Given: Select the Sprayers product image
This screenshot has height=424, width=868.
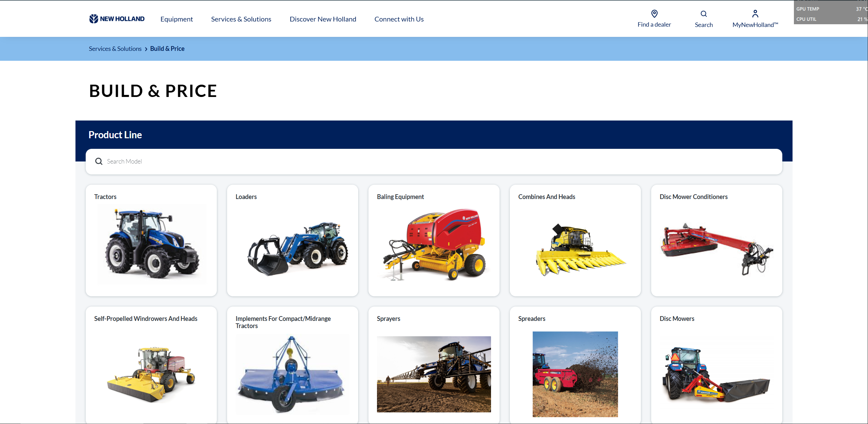Looking at the screenshot, I should tap(434, 374).
